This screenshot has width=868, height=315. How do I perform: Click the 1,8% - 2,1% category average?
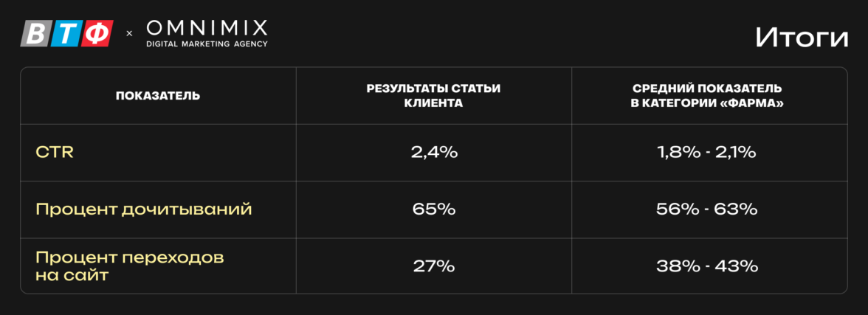pyautogui.click(x=707, y=153)
